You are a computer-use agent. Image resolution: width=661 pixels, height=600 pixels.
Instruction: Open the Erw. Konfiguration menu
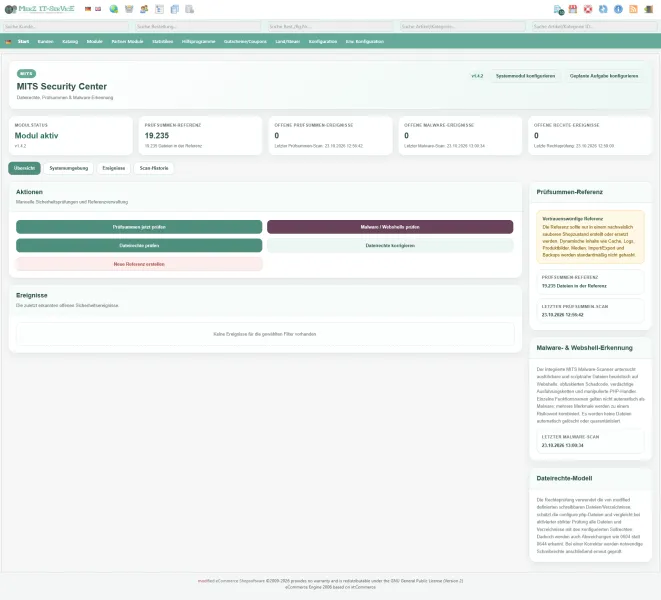365,41
